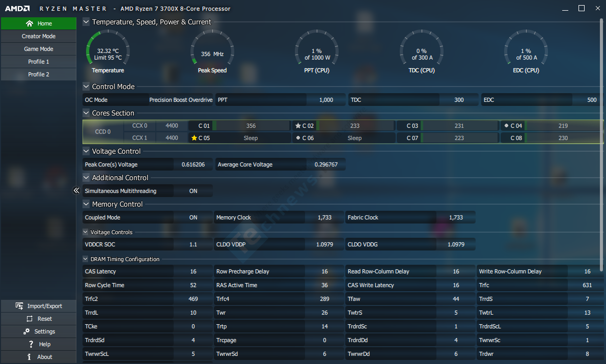Click the C 01 core speed bar
This screenshot has height=364, width=606.
(251, 126)
